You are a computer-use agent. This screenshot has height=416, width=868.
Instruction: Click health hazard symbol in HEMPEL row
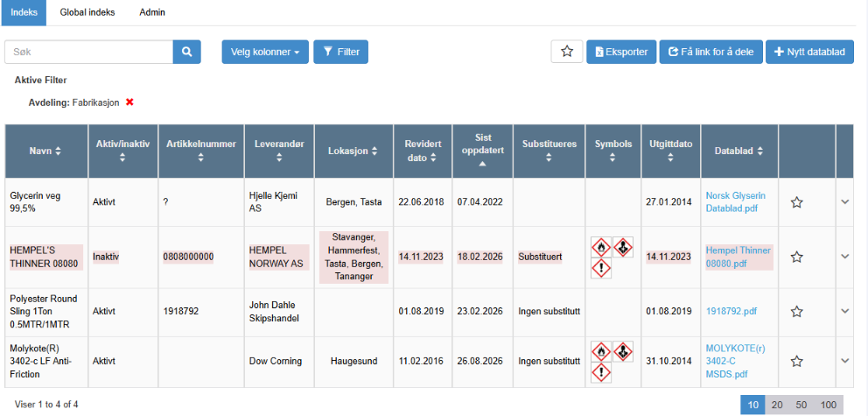click(x=623, y=246)
